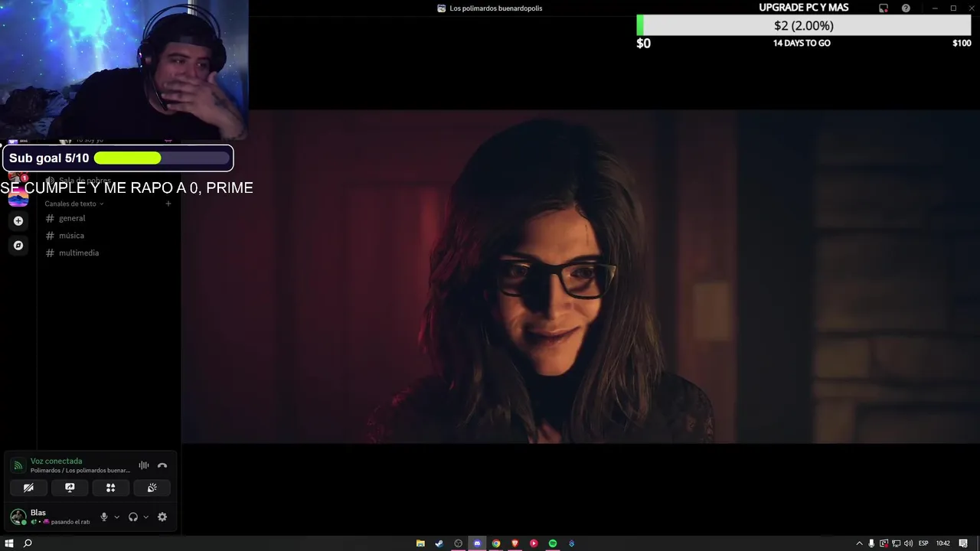Open the 10:42 taskbar clock
The width and height of the screenshot is (980, 551).
coord(942,543)
